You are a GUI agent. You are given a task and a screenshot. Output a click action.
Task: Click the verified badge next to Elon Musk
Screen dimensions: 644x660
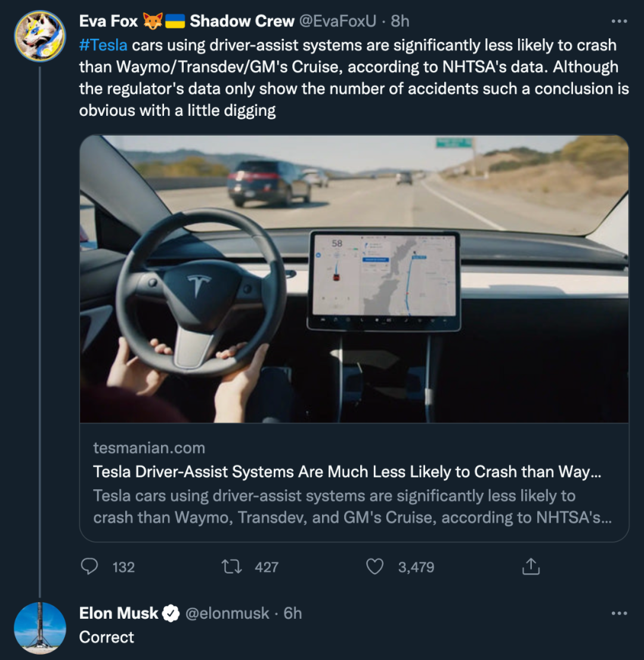(171, 613)
